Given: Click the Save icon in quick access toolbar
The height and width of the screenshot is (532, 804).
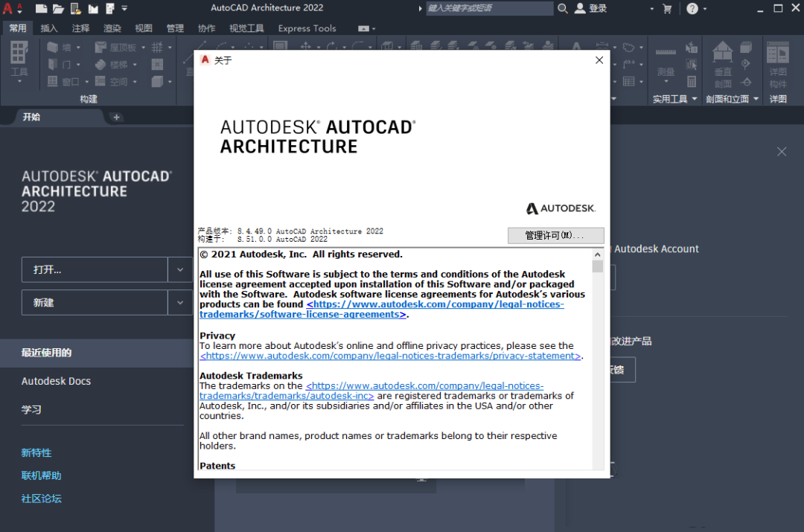Looking at the screenshot, I should click(75, 8).
